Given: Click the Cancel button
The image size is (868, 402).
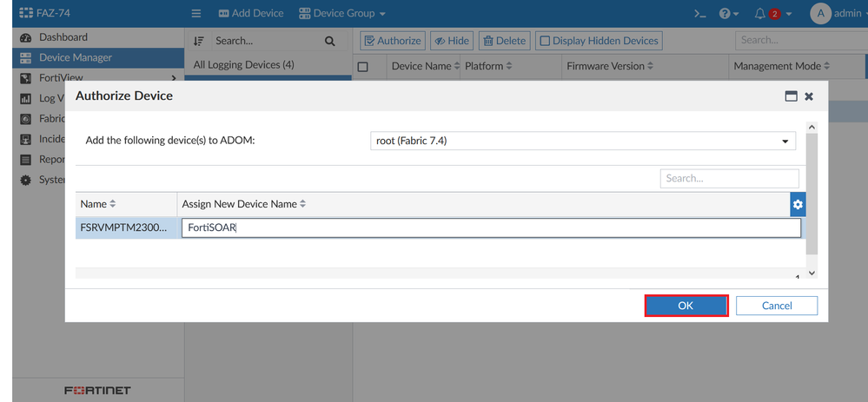Looking at the screenshot, I should click(777, 306).
